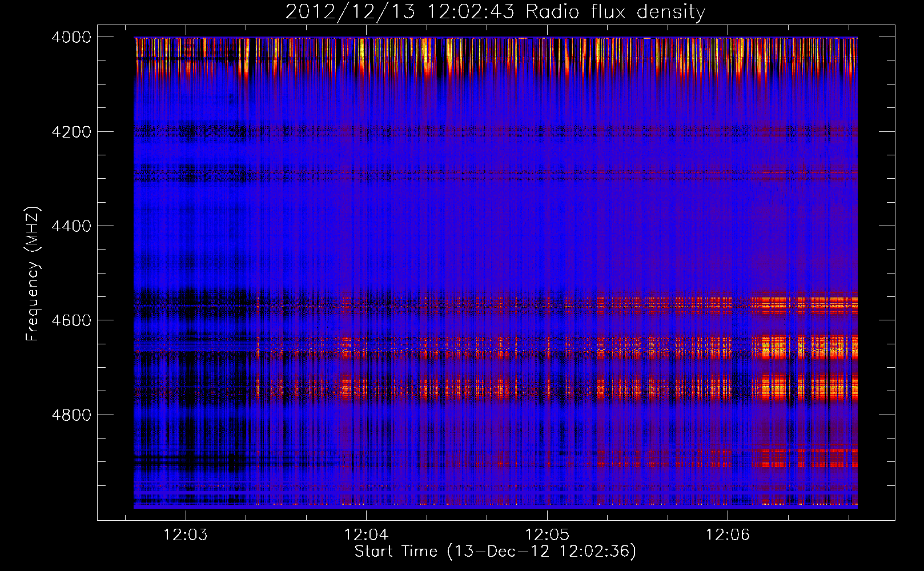Image resolution: width=924 pixels, height=571 pixels.
Task: Click the '4400' frequency axis label
Action: [71, 226]
